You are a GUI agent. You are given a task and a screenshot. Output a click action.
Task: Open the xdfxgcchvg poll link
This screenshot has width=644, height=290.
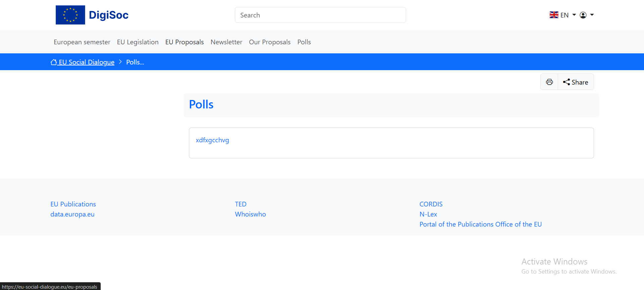coord(212,140)
